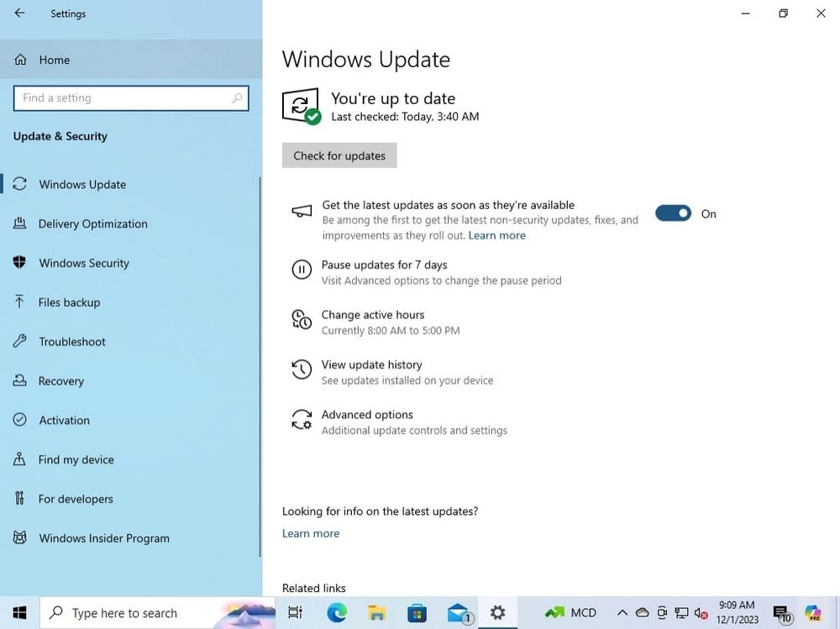
Task: Click the "You're up to date" status text
Action: (393, 98)
